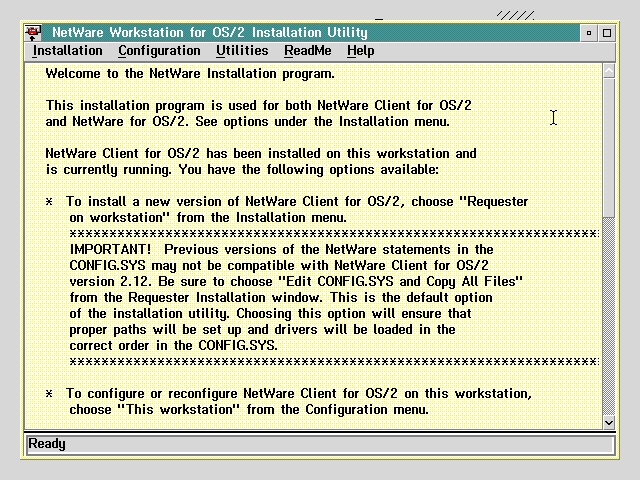640x480 pixels.
Task: Open the window system menu icon
Action: click(33, 33)
